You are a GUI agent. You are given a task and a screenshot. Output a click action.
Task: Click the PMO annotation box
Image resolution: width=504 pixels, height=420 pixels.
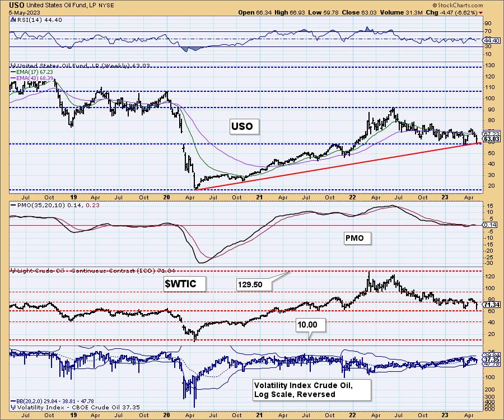point(357,238)
